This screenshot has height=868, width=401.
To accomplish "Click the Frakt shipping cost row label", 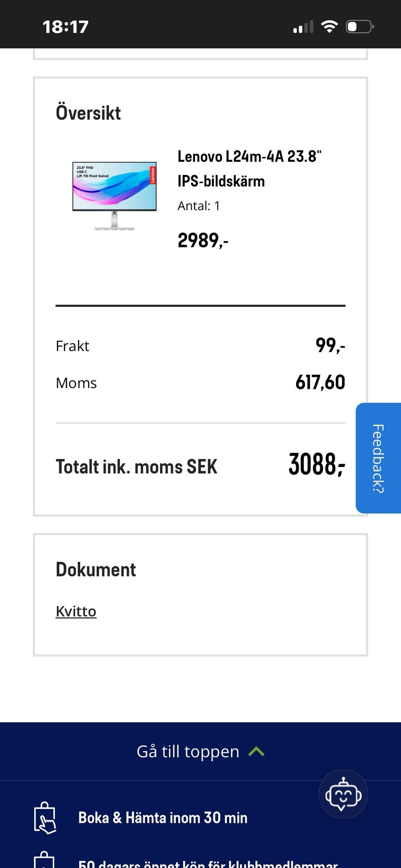I will (x=72, y=346).
